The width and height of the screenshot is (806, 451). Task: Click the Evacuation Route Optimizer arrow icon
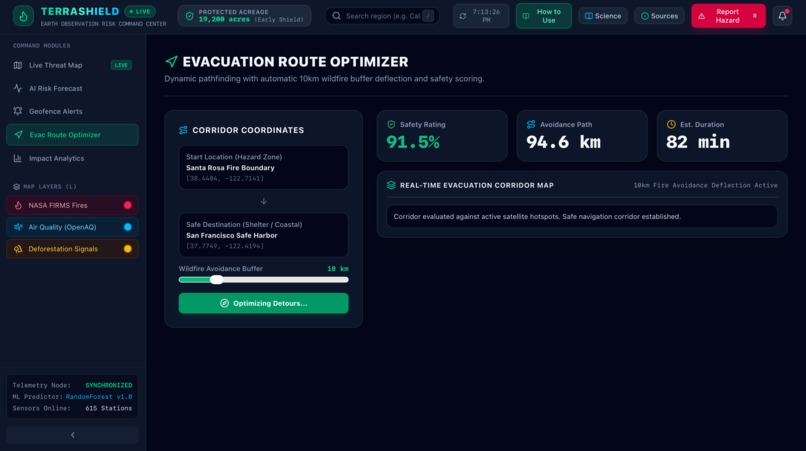(171, 62)
